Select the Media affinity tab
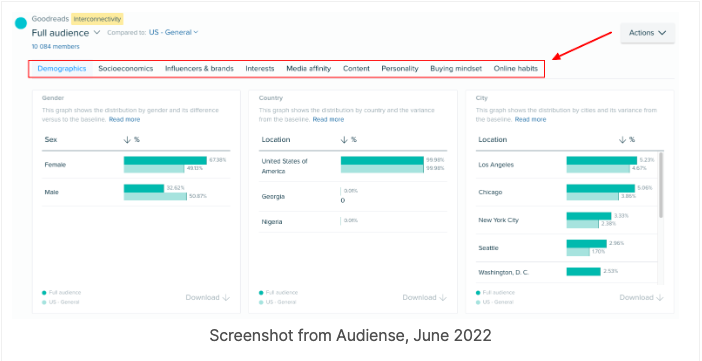The width and height of the screenshot is (702, 361). point(308,69)
